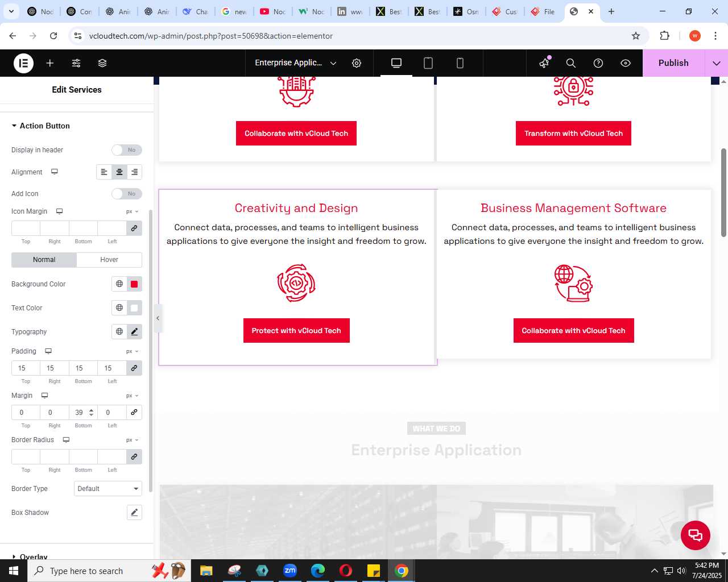
Task: Open Enterprise Applic... document dropdown
Action: coord(296,63)
